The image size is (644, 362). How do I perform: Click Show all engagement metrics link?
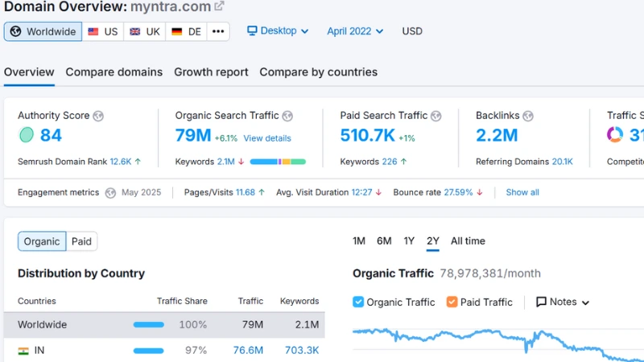(522, 192)
